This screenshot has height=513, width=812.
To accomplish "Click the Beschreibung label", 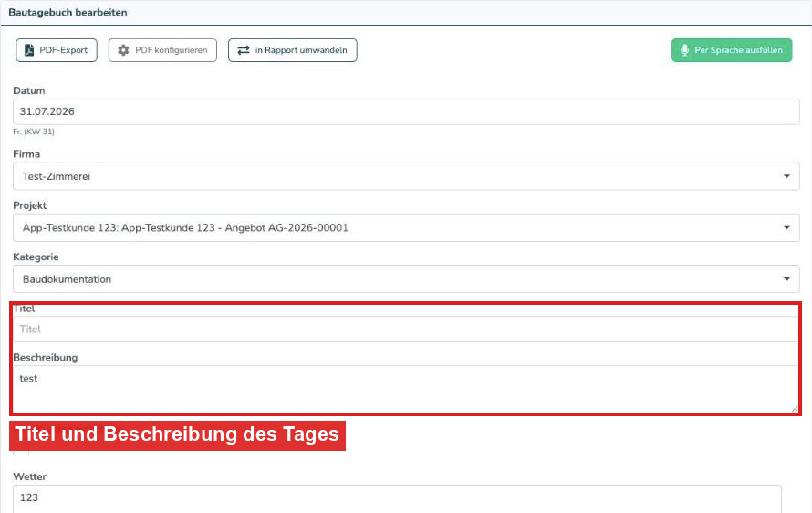I will click(46, 358).
